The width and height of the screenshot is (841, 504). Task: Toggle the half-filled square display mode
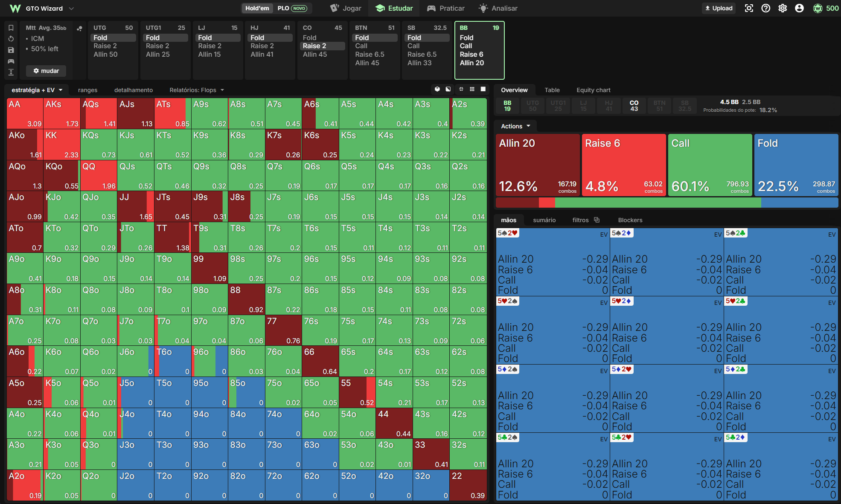448,89
